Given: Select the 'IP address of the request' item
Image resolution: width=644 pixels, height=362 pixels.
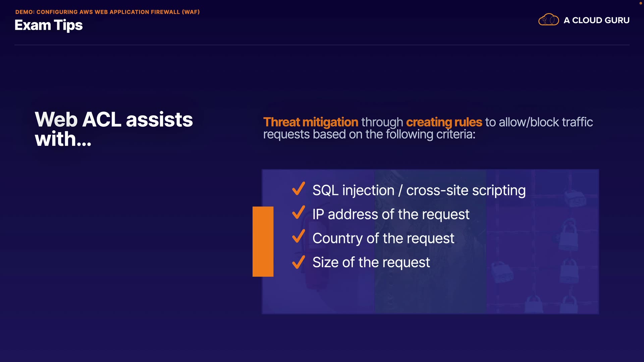Looking at the screenshot, I should [391, 215].
